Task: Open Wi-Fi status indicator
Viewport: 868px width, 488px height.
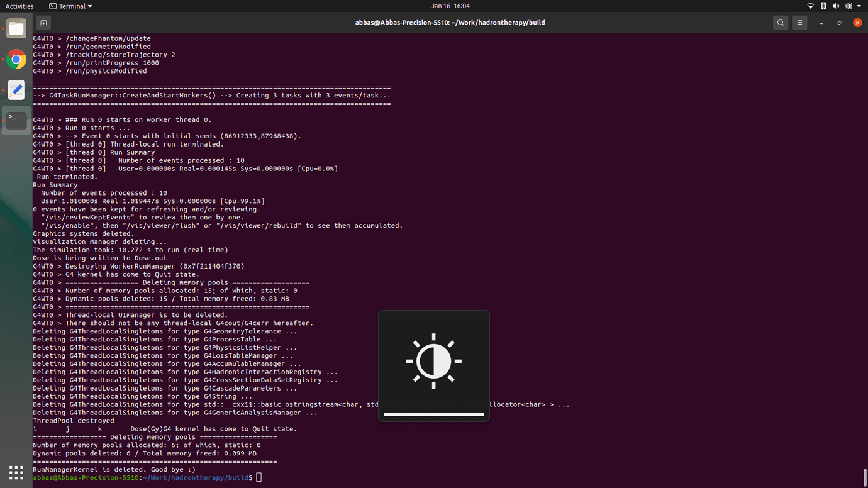Action: tap(811, 6)
